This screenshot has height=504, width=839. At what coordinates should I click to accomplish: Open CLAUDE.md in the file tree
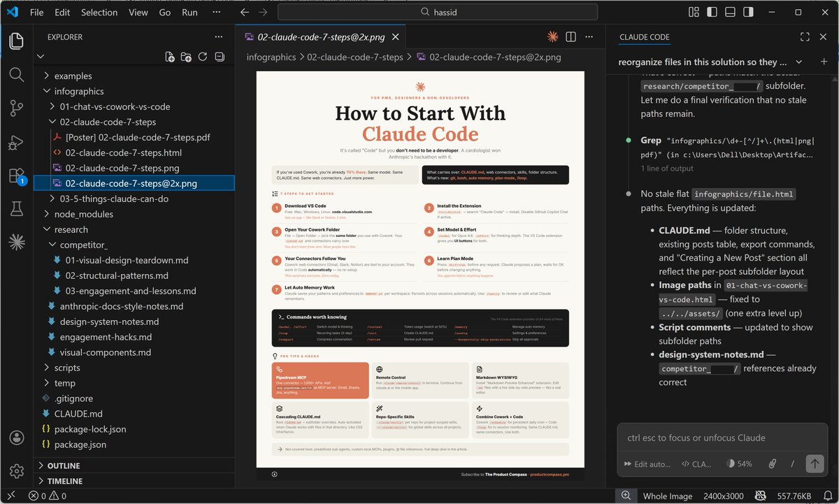tap(134, 414)
